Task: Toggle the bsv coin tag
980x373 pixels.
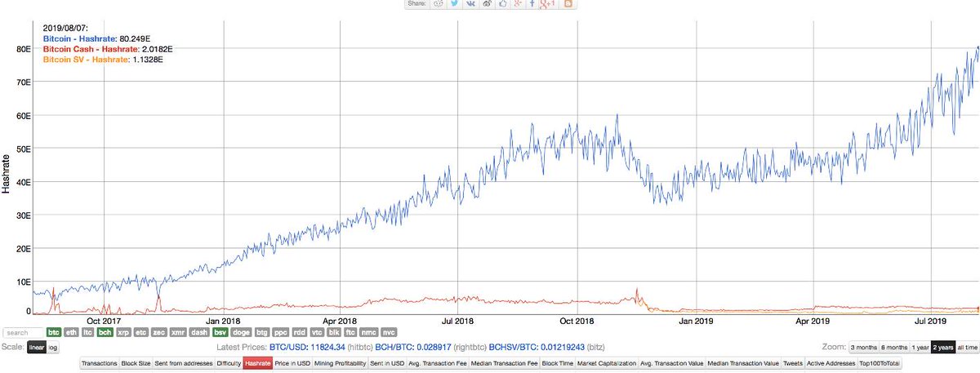Action: 220,332
